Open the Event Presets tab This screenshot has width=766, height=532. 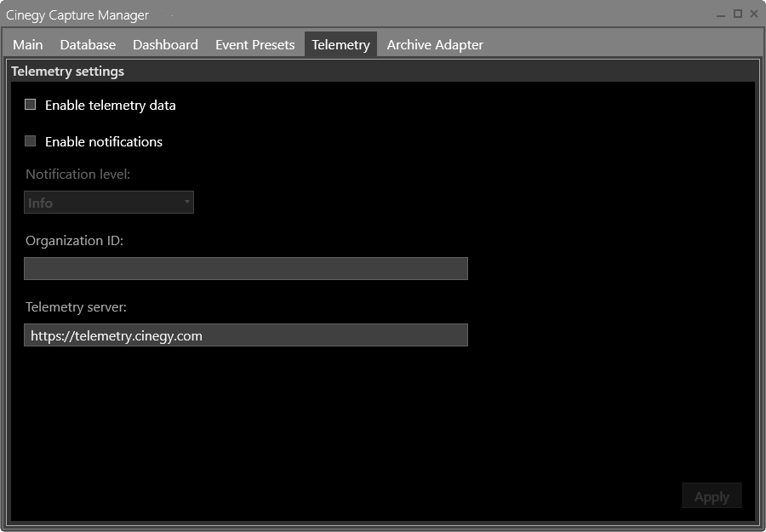pos(254,44)
